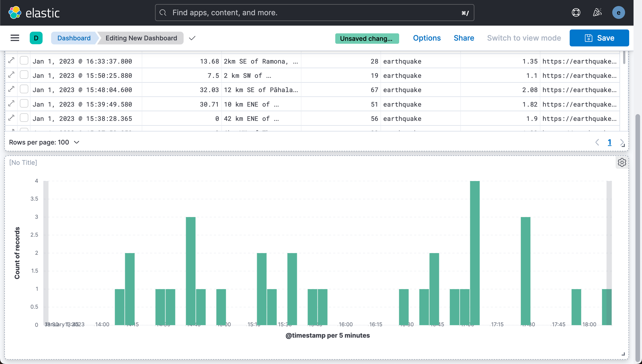Expand the 15:48:04.600 document row
The image size is (642, 364).
(11, 89)
